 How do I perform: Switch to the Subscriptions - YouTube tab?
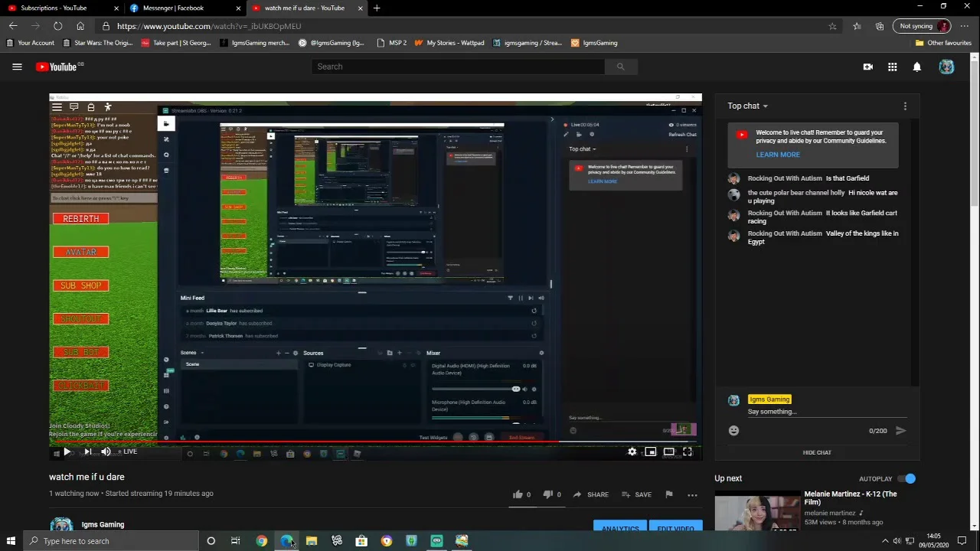point(54,8)
